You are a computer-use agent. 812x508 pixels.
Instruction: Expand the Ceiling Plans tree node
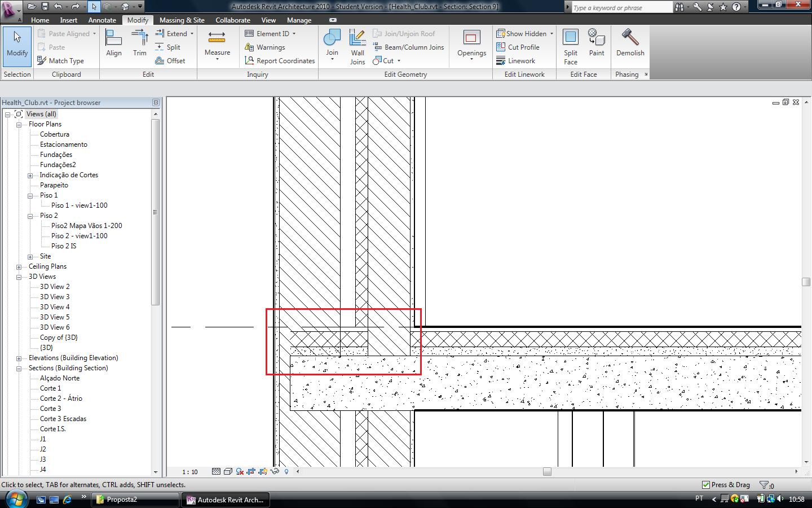click(19, 266)
